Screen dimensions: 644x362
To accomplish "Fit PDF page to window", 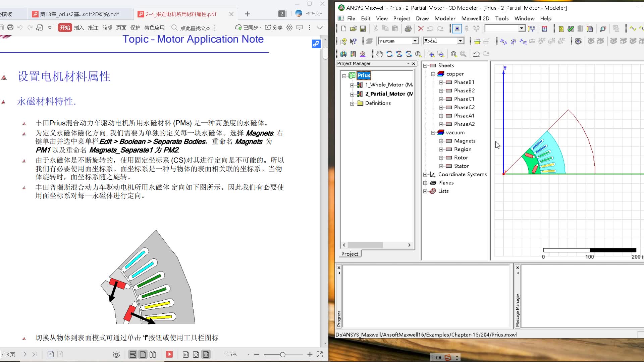I will coord(196,354).
